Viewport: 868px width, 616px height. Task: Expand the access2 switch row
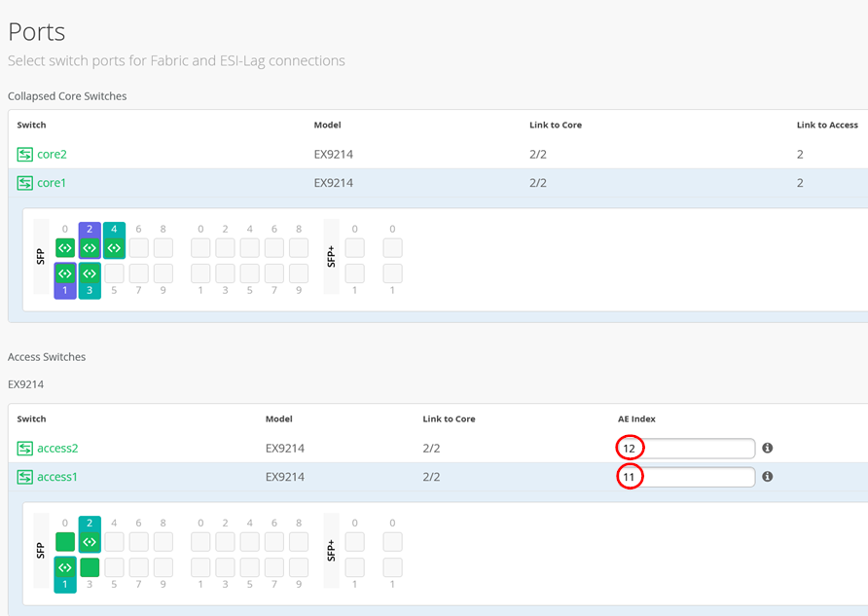click(x=341, y=449)
